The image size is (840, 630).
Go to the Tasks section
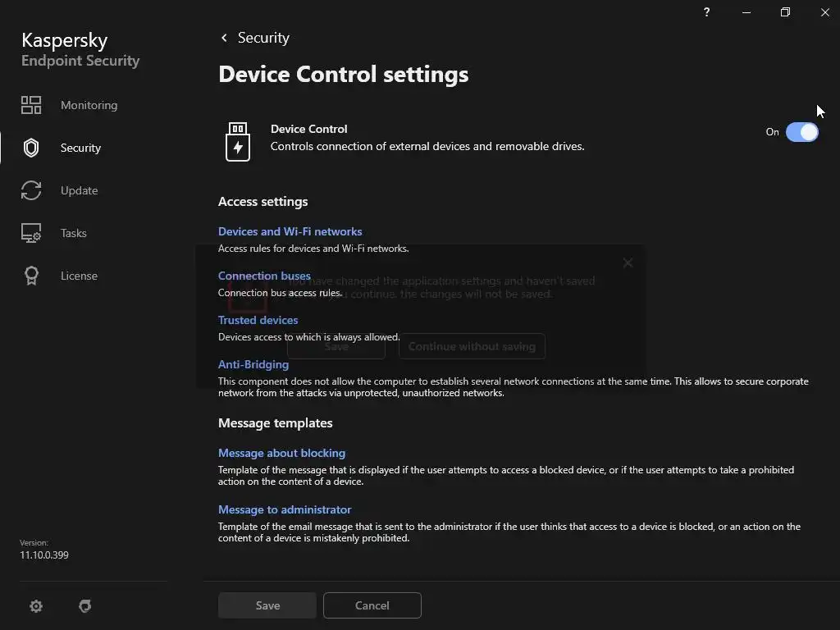coord(73,233)
